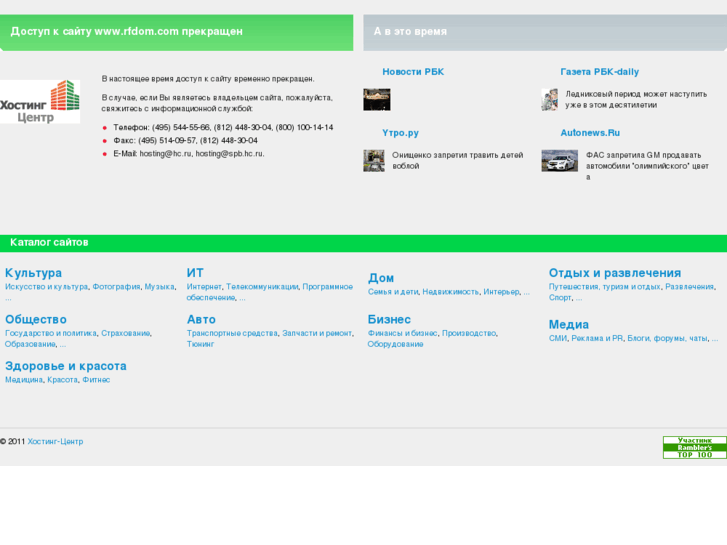Open the Хостинг-Центр footer link
Viewport: 727px width, 545px height.
tap(55, 442)
